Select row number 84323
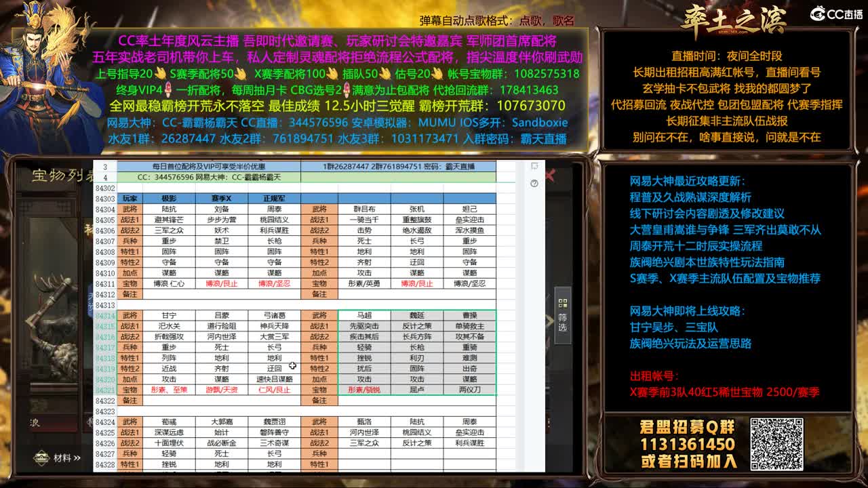The width and height of the screenshot is (868, 488). tap(105, 411)
